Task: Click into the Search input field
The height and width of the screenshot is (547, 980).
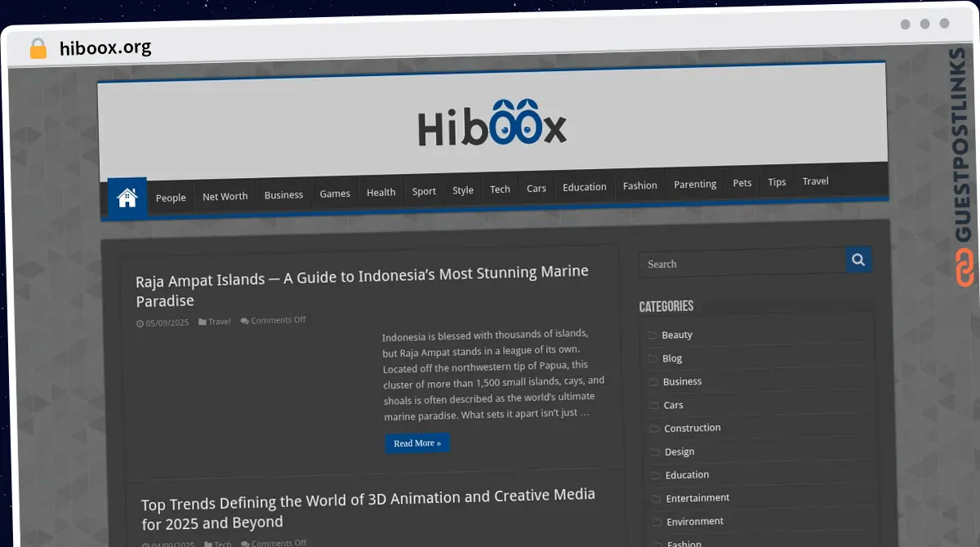Action: click(x=742, y=264)
